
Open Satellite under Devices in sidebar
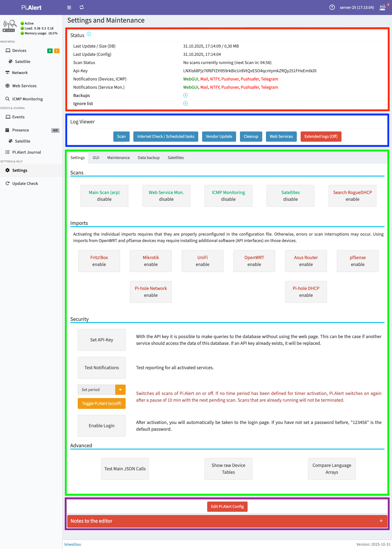[x=22, y=62]
